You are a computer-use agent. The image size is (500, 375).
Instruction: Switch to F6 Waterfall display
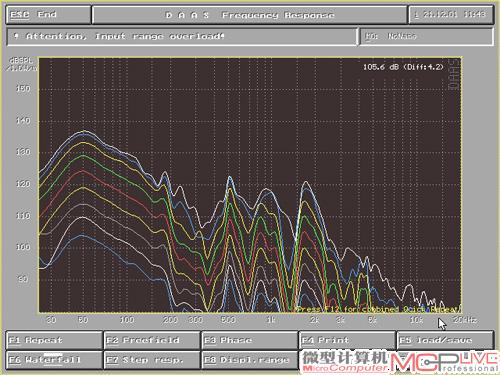54,360
